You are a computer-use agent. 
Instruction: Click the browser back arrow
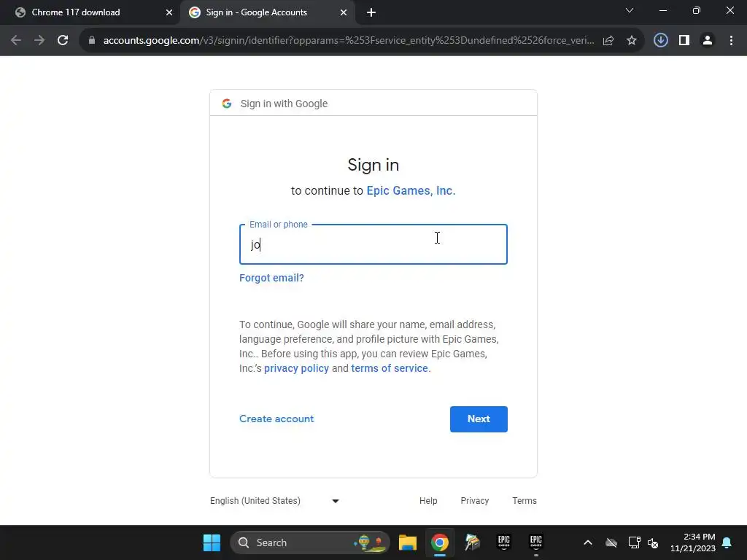[16, 41]
